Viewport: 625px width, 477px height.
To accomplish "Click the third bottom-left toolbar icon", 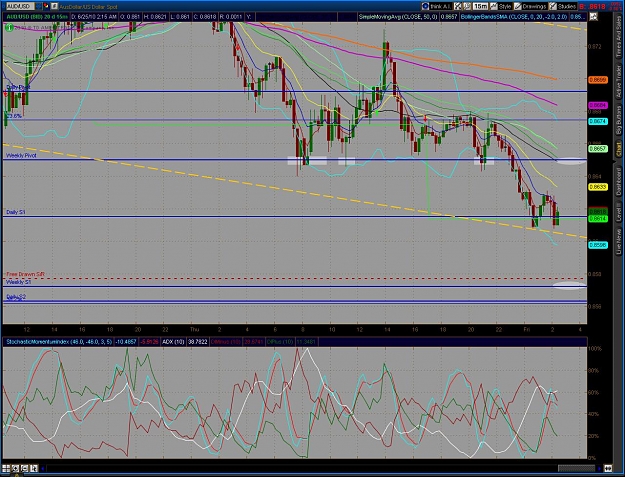I will click(x=24, y=468).
